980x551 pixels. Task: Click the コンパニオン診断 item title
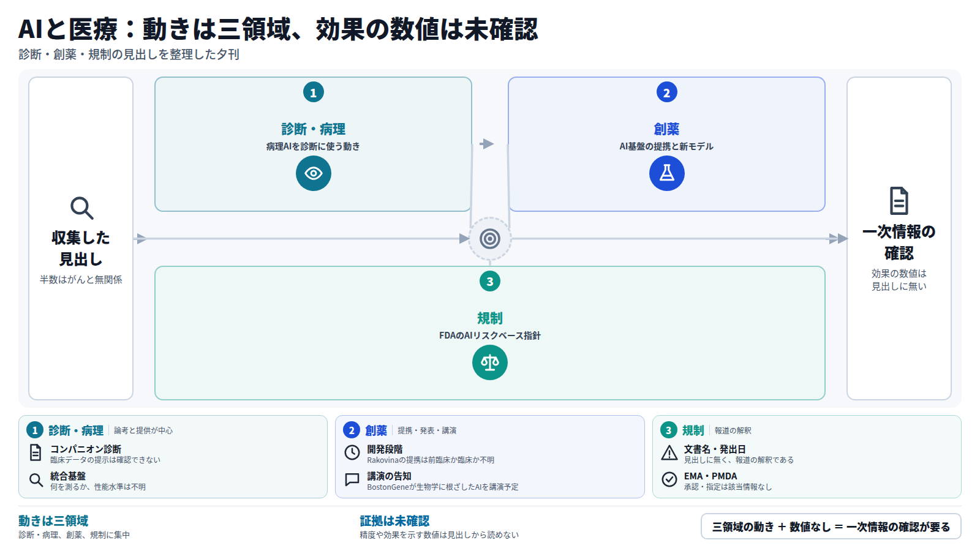[x=86, y=449]
